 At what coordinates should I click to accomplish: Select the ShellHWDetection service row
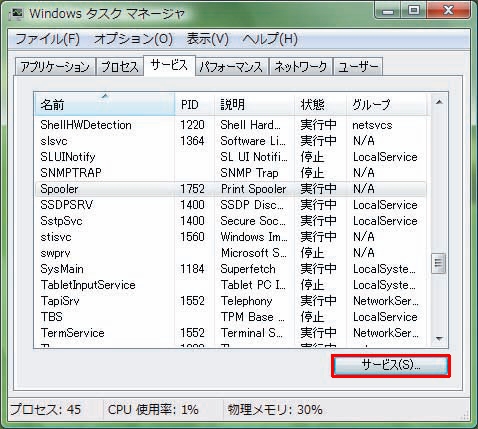click(x=230, y=125)
